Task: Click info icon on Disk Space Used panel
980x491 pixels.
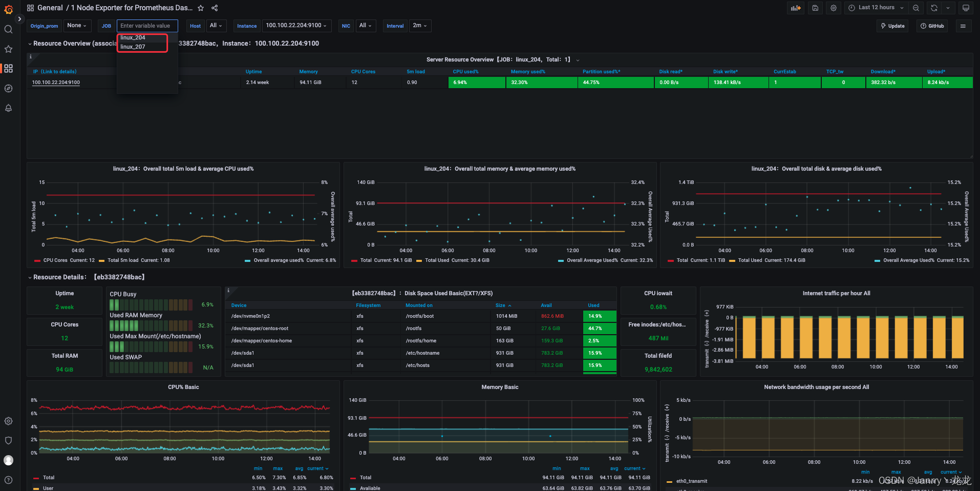Action: tap(228, 290)
